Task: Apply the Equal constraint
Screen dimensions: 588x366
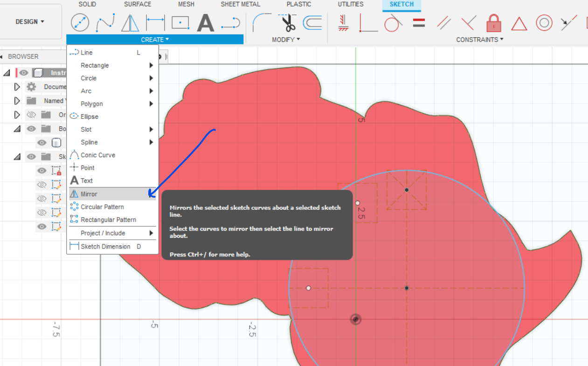Action: coord(418,22)
